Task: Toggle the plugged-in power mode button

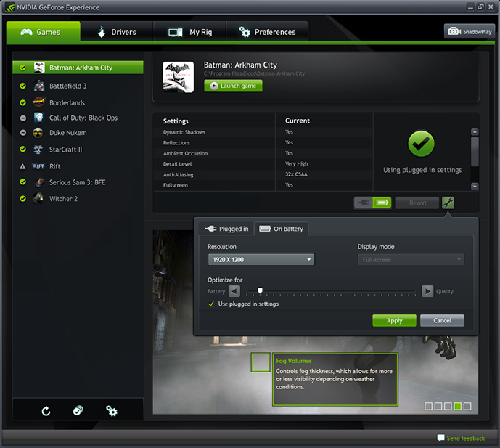Action: click(x=364, y=203)
